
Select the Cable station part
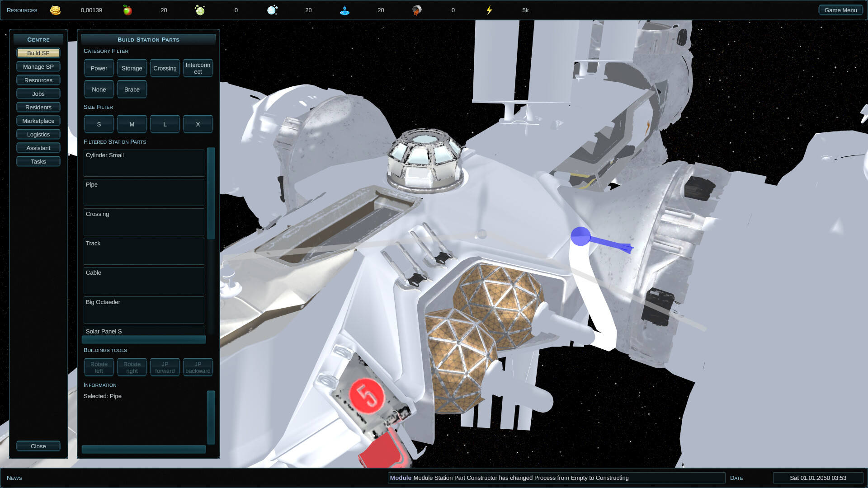pyautogui.click(x=144, y=281)
